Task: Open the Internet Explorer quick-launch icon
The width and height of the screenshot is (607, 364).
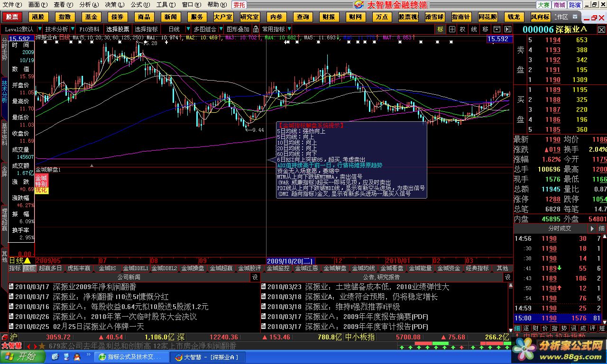Action: 55,357
